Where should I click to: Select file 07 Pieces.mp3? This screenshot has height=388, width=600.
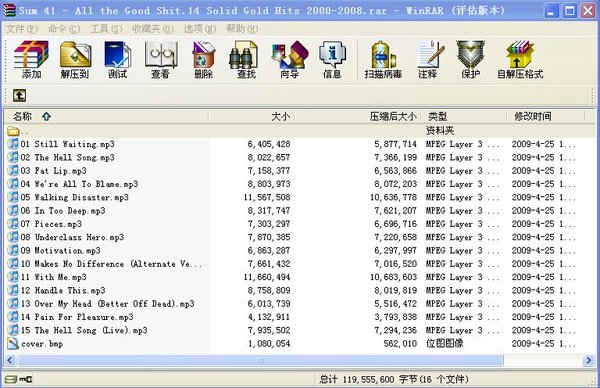[x=51, y=224]
